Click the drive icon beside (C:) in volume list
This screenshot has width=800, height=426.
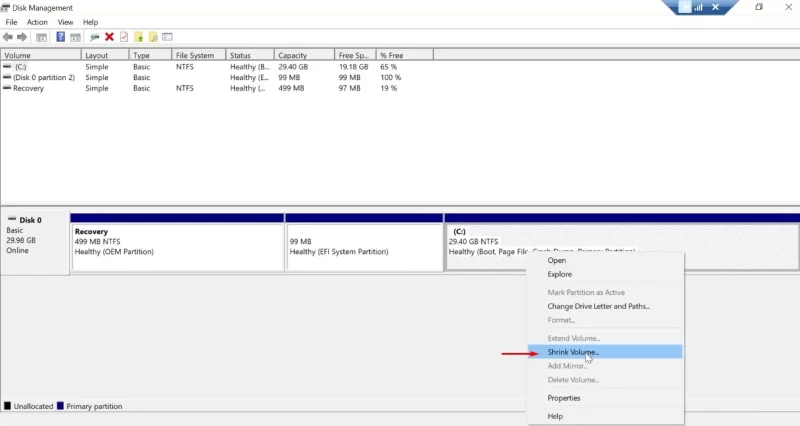click(7, 66)
